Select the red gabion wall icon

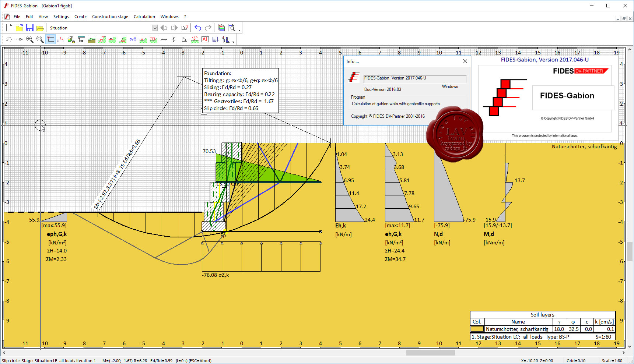tap(102, 39)
